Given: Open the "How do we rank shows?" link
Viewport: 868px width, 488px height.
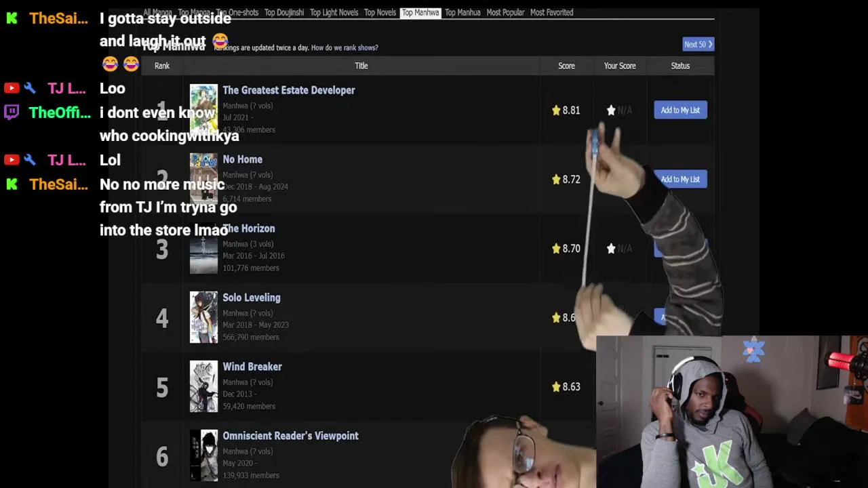Looking at the screenshot, I should [x=344, y=47].
